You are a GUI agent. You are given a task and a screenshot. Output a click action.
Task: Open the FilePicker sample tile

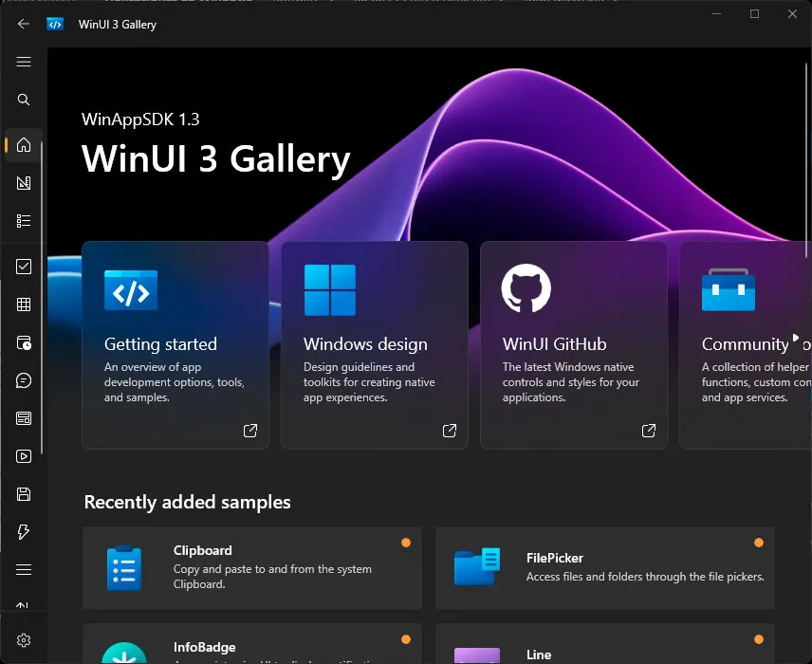605,568
